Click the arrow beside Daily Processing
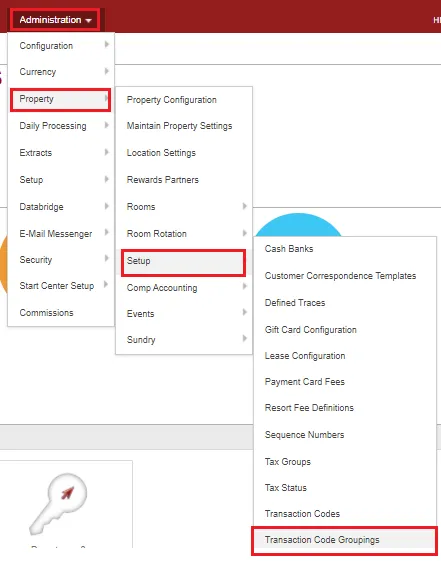The width and height of the screenshot is (441, 561). [x=107, y=125]
